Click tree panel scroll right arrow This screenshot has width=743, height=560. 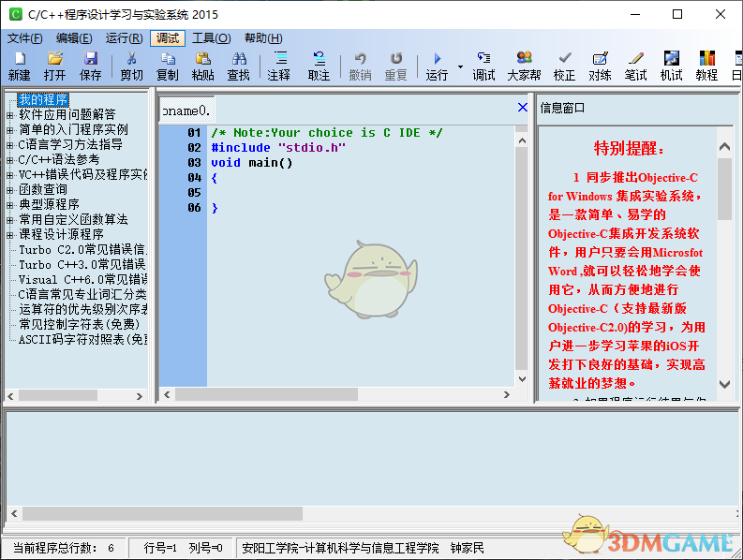click(x=140, y=396)
